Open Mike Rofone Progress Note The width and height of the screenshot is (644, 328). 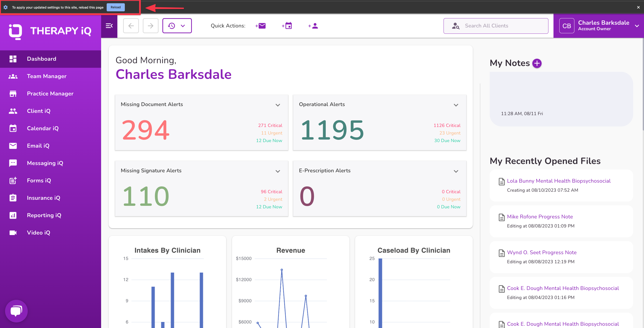point(540,217)
